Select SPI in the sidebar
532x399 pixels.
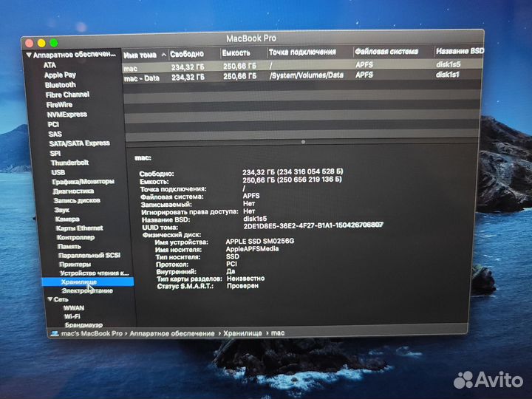pyautogui.click(x=55, y=153)
